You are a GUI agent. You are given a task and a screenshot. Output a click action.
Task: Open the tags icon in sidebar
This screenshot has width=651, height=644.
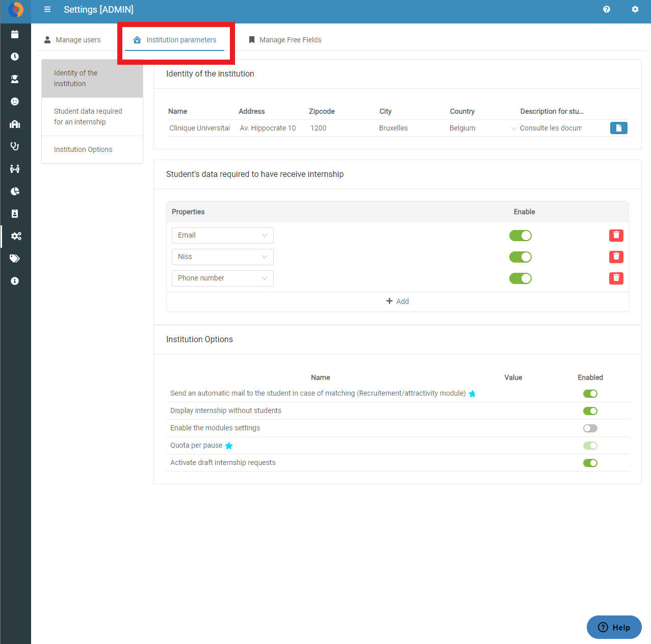15,259
